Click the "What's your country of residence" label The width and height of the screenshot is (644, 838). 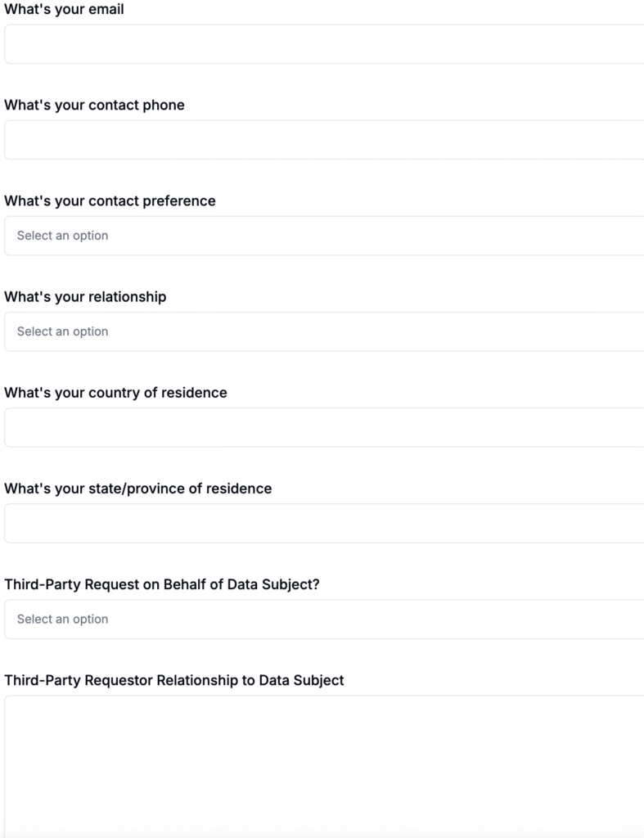coord(115,392)
